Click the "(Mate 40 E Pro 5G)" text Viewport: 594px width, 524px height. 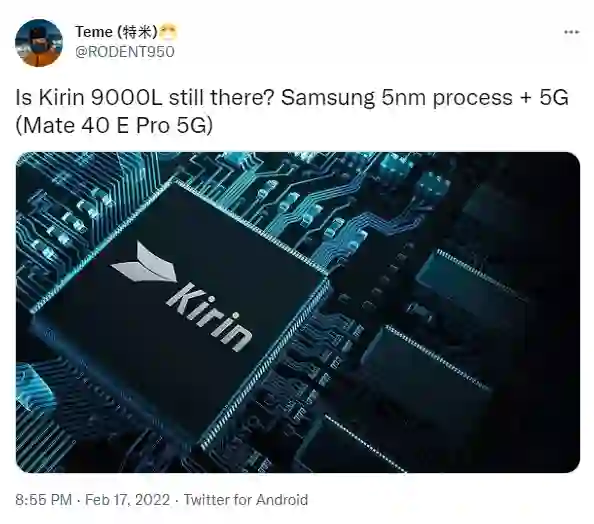pyautogui.click(x=114, y=125)
